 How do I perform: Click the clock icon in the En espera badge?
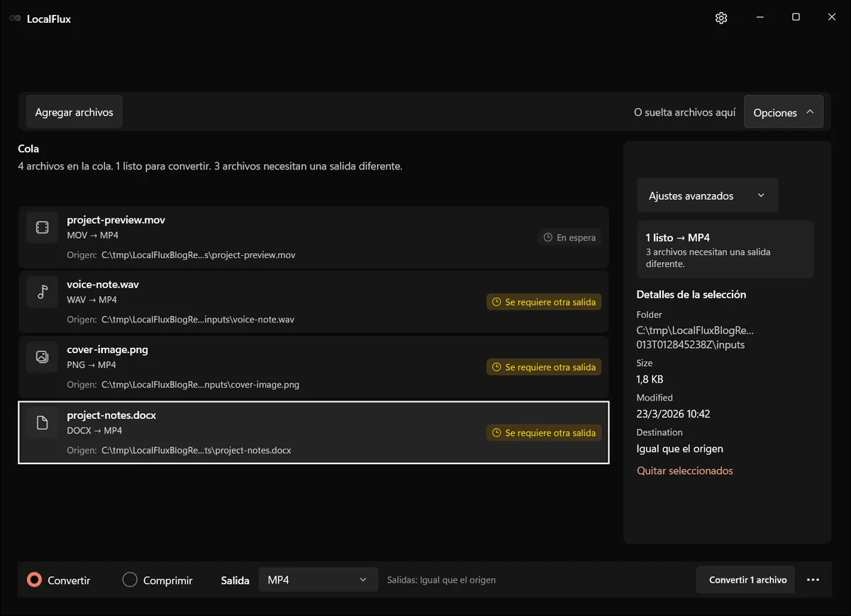point(547,237)
